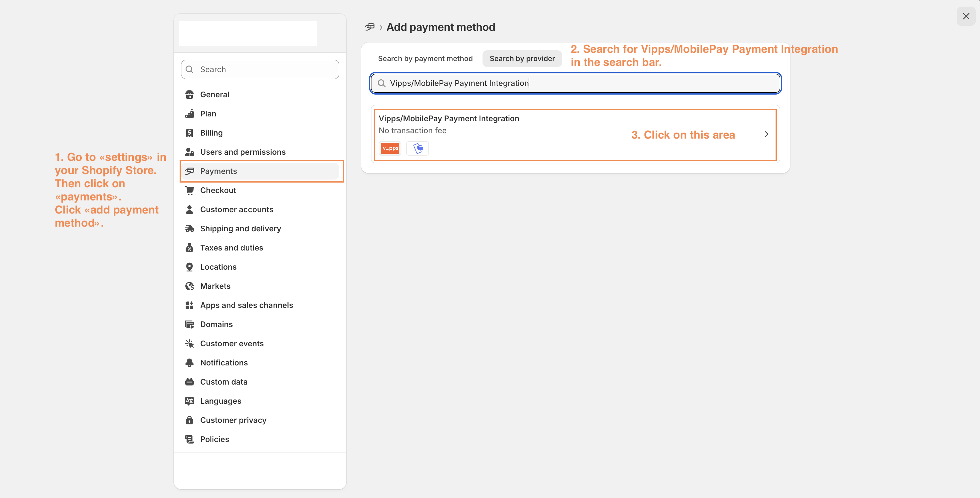
Task: Click the Shipping and delivery truck icon
Action: [x=189, y=229]
